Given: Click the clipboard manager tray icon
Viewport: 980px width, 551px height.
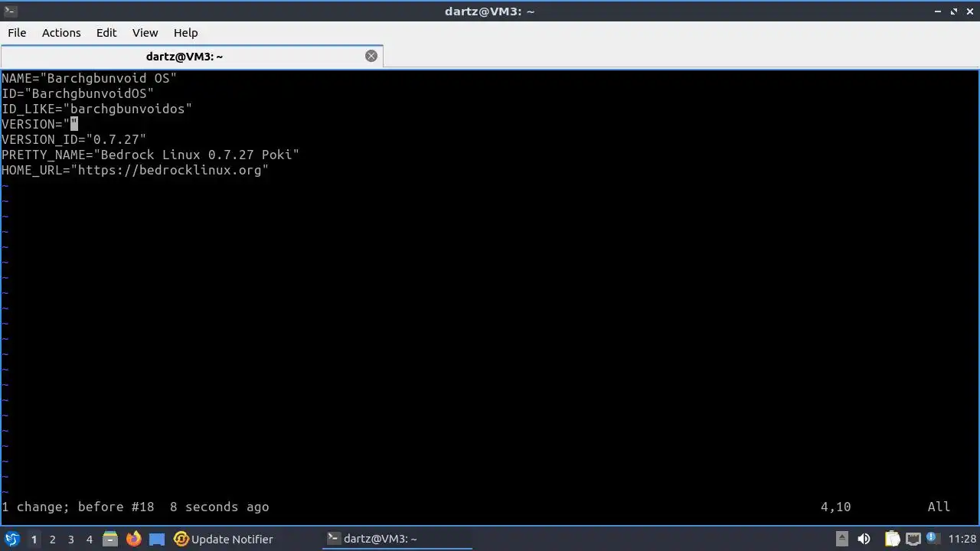Looking at the screenshot, I should 892,539.
